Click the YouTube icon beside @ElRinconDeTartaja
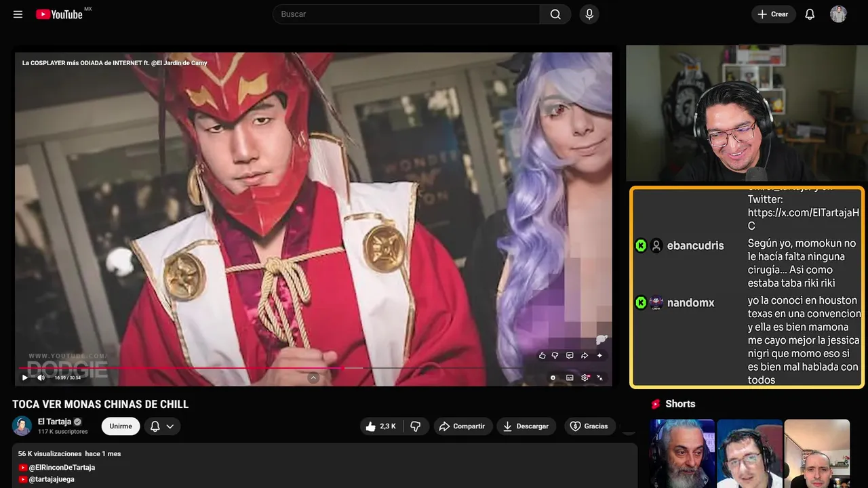868x488 pixels. (22, 468)
